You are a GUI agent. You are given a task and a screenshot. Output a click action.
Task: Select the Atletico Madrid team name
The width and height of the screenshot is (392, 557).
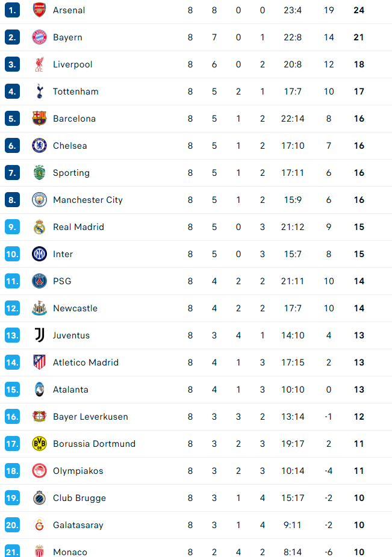coord(86,363)
